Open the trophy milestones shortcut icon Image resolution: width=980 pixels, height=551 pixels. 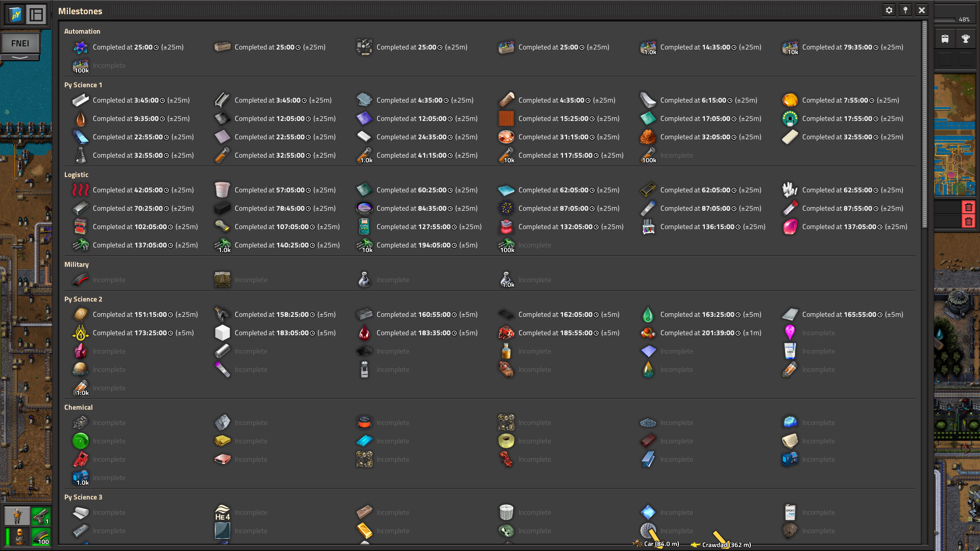pyautogui.click(x=965, y=39)
